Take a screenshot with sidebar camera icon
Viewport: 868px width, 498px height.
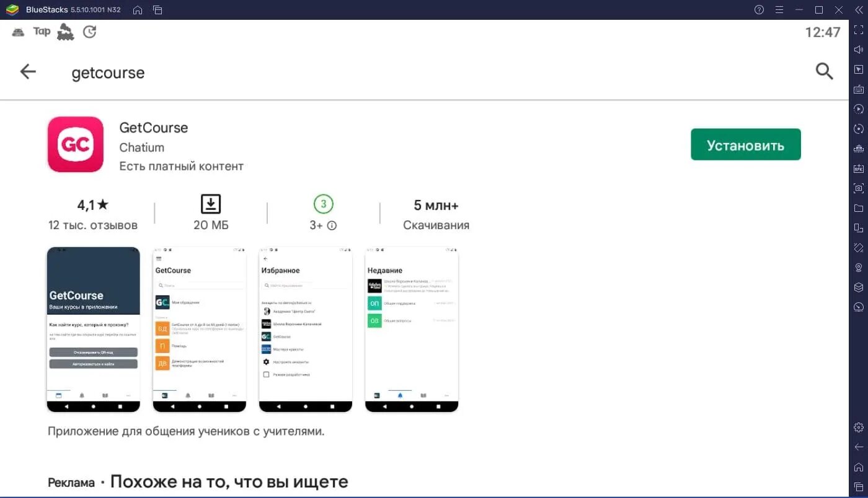pos(859,188)
